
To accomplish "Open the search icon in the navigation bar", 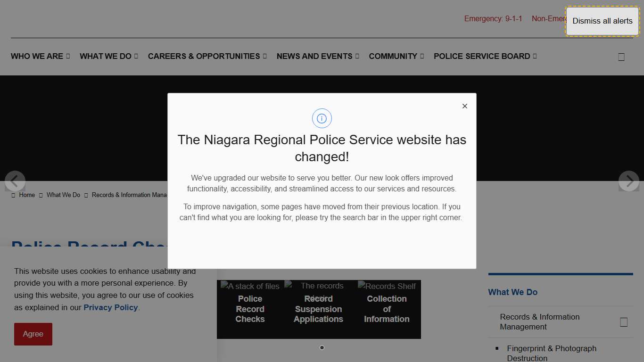I will point(621,56).
